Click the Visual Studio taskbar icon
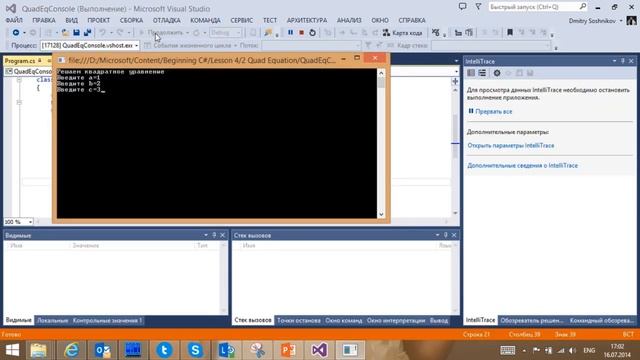This screenshot has height=360, width=640. 319,350
